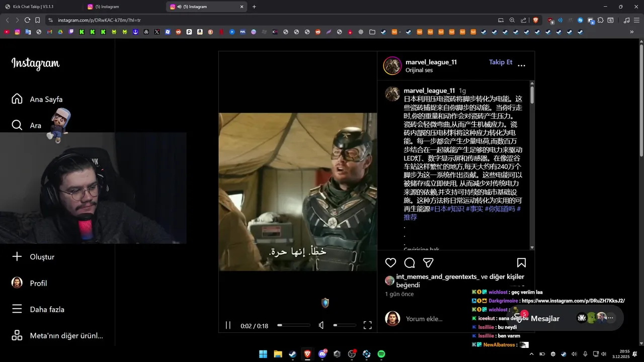Click the Instagram logo in the sidebar
Viewport: 644px width, 362px height.
point(35,63)
